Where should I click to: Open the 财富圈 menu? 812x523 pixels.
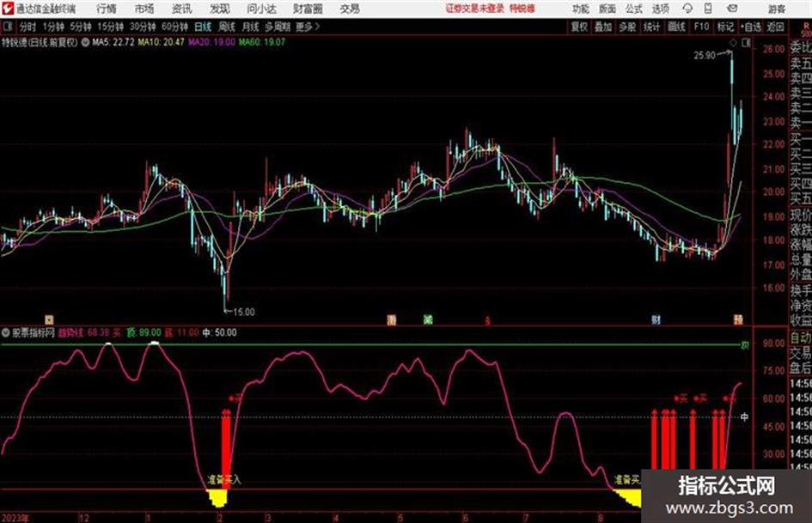pyautogui.click(x=308, y=9)
